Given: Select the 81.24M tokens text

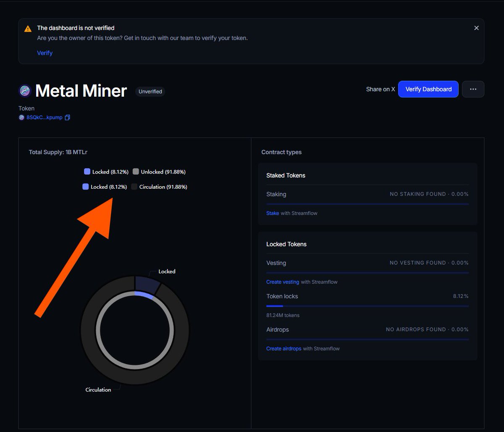Looking at the screenshot, I should tap(283, 315).
